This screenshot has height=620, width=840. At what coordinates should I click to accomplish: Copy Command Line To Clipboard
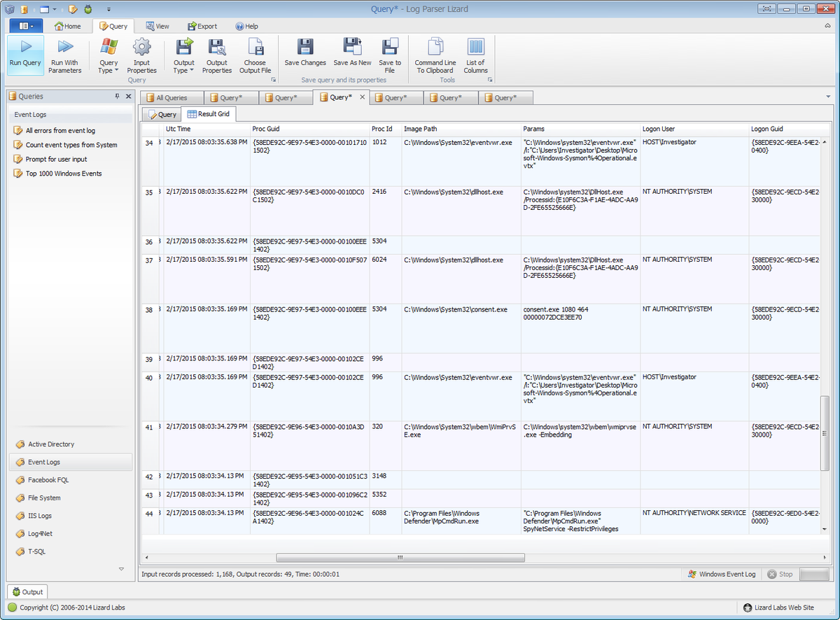pos(435,55)
